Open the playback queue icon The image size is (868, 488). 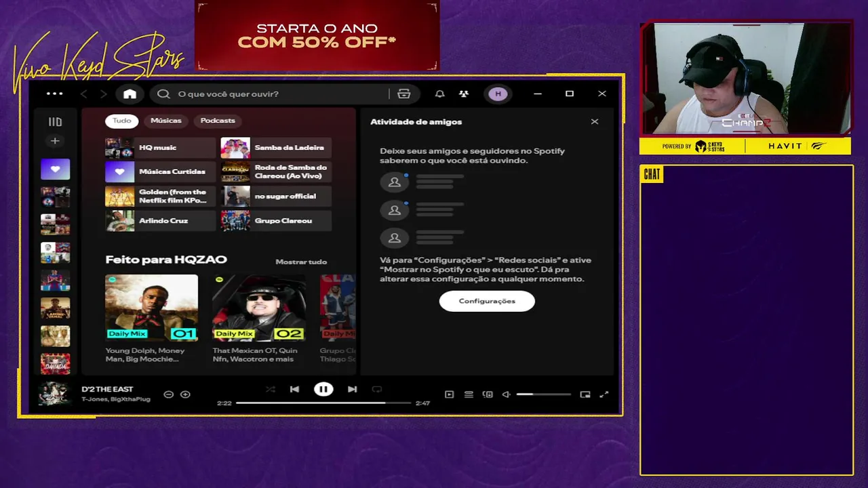[469, 394]
